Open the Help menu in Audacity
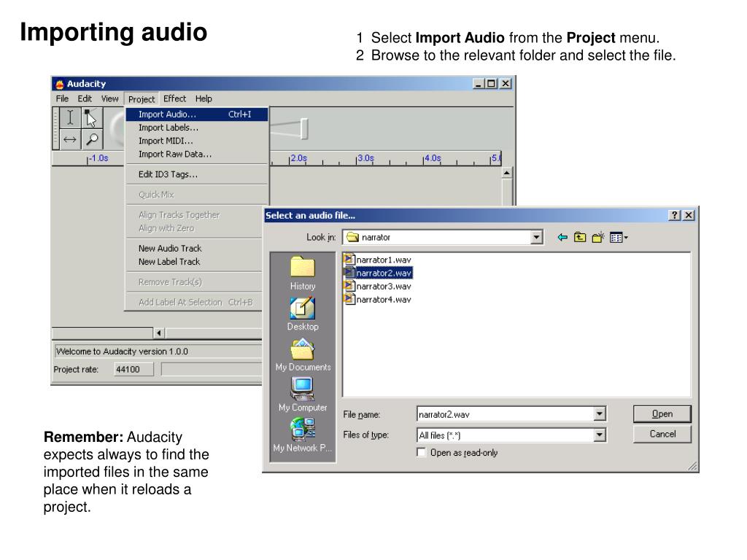This screenshot has width=747, height=560. (x=204, y=98)
